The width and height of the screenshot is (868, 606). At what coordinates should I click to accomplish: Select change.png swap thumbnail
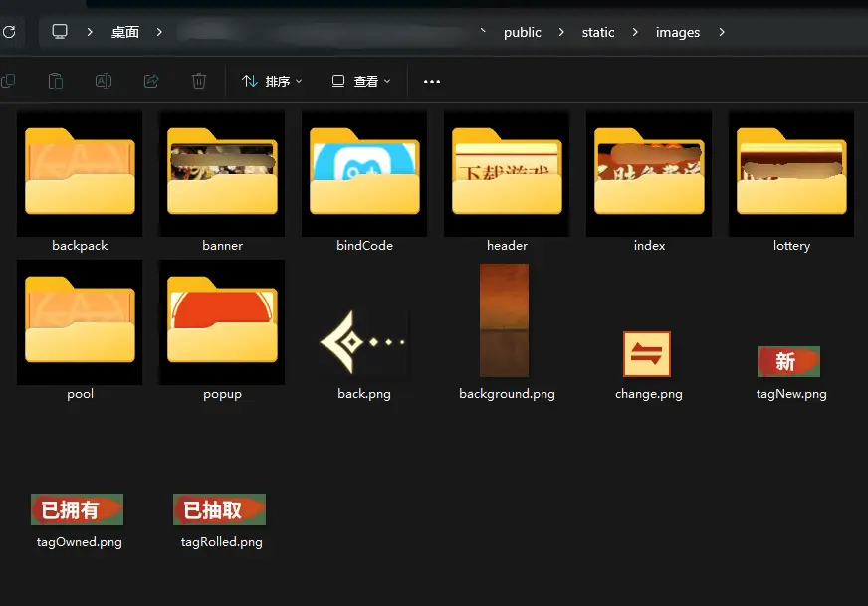pos(647,354)
